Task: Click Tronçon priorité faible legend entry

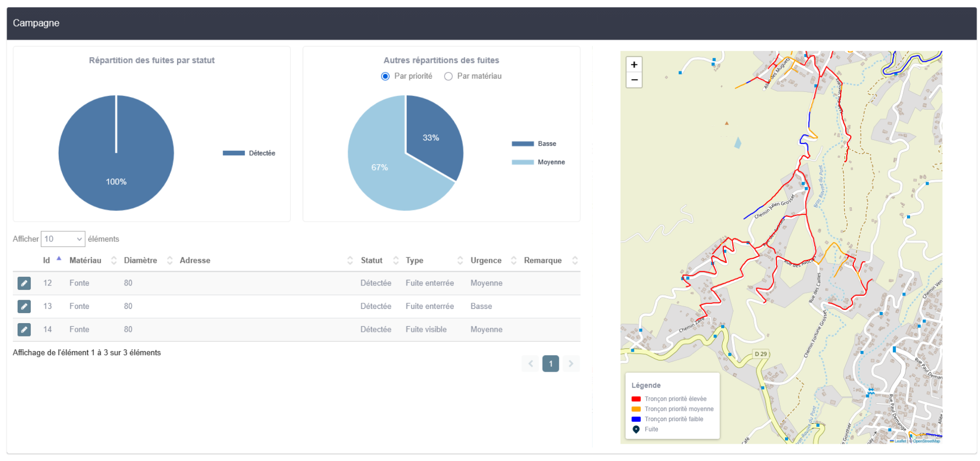Action: coord(668,420)
